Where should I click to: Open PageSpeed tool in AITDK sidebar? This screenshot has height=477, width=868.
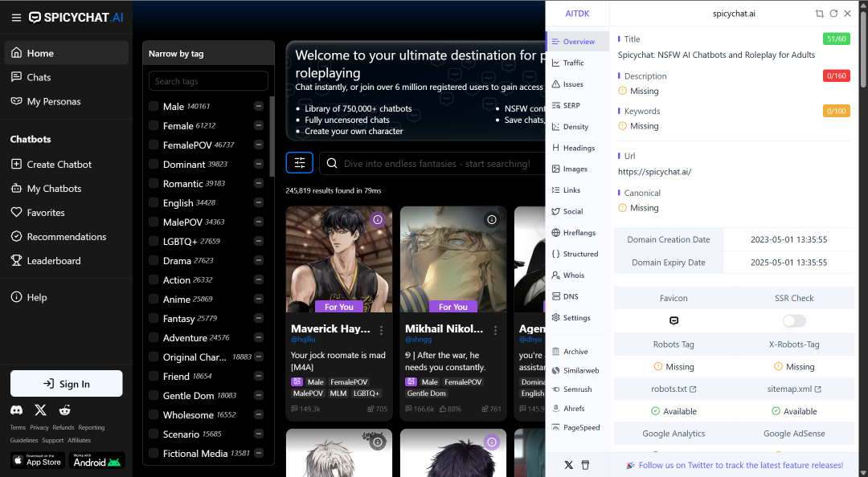pyautogui.click(x=575, y=427)
